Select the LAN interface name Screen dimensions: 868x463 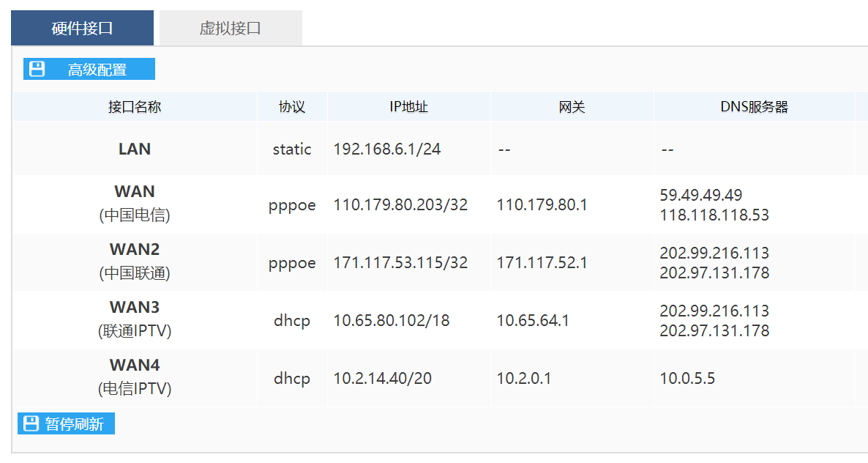(135, 149)
